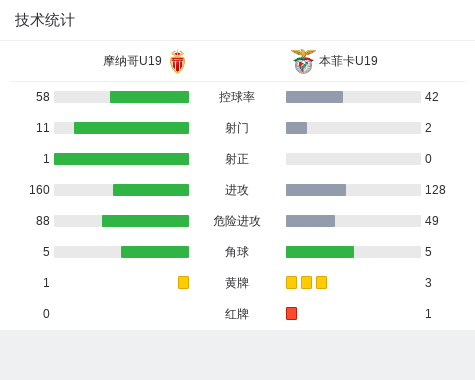Click the Monaco U19 team crest
Image resolution: width=475 pixels, height=380 pixels.
pos(178,62)
